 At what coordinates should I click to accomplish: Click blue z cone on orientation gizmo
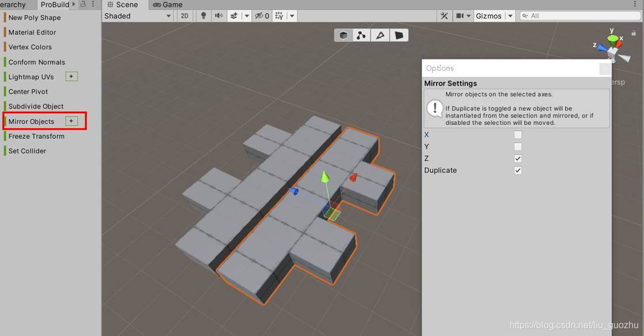click(x=602, y=48)
